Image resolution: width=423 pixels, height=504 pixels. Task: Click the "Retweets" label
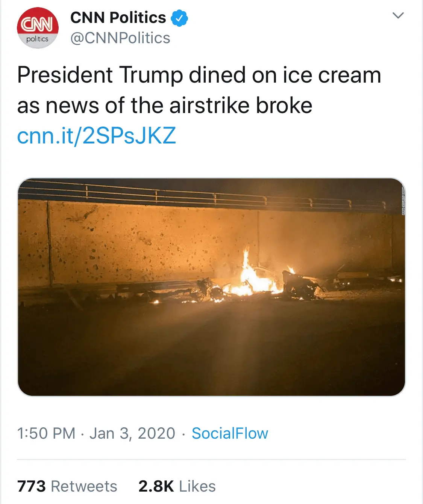(x=84, y=486)
